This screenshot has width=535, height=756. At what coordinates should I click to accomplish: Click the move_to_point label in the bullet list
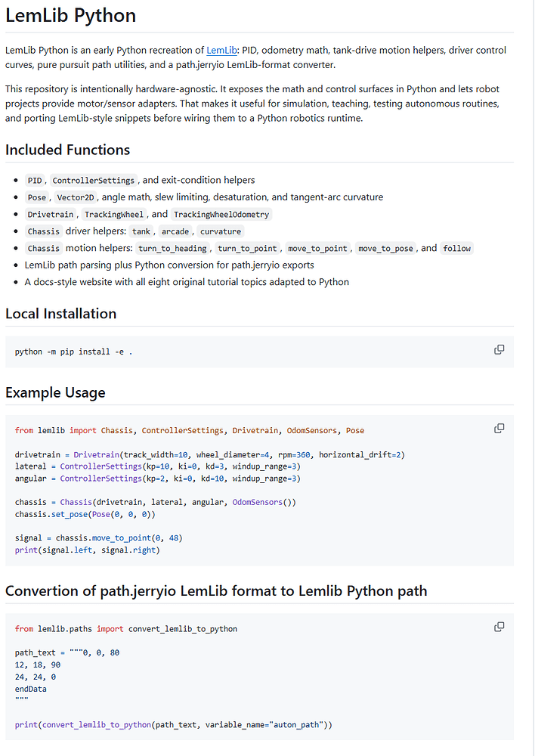tap(317, 248)
